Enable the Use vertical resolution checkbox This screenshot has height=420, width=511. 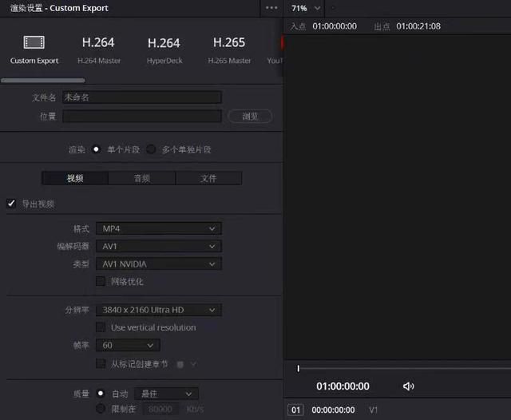click(101, 327)
